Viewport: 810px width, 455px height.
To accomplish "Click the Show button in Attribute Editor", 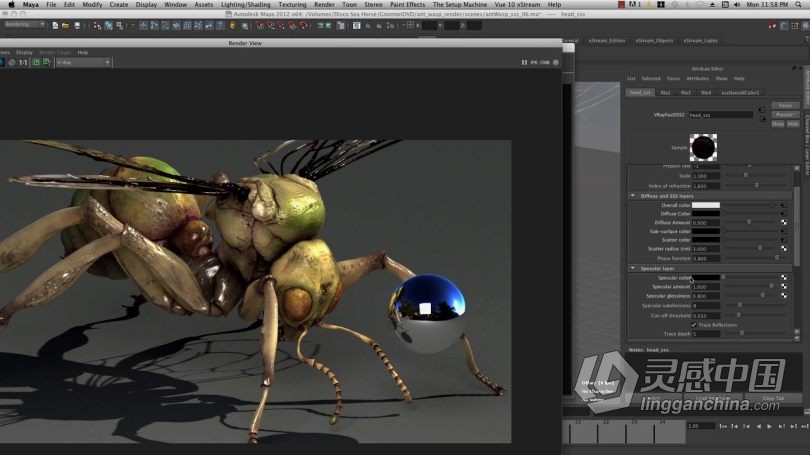I will tap(778, 124).
